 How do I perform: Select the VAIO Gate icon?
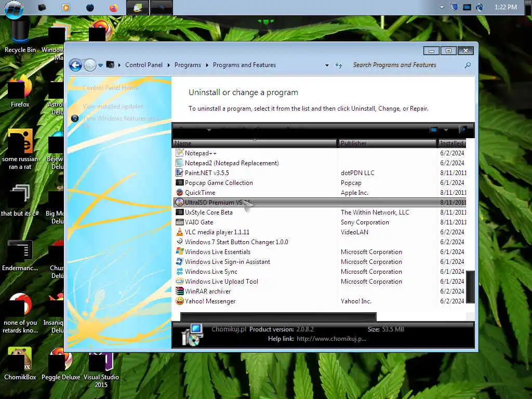[x=179, y=222]
